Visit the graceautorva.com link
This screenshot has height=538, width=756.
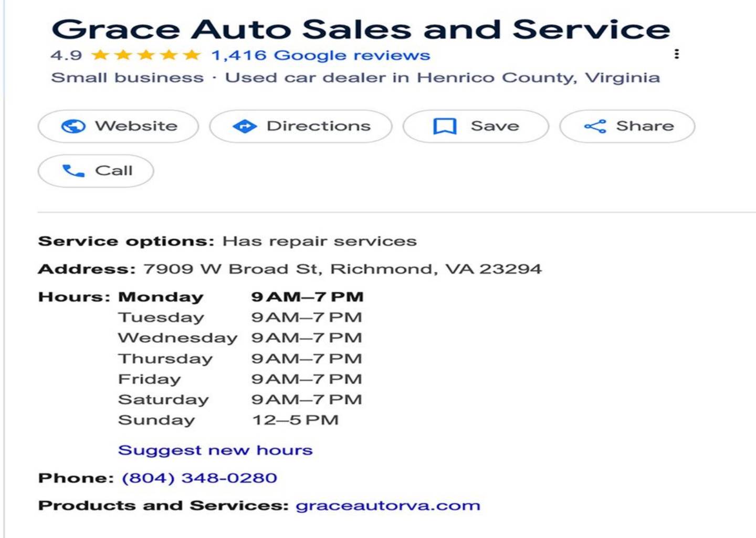pos(388,505)
